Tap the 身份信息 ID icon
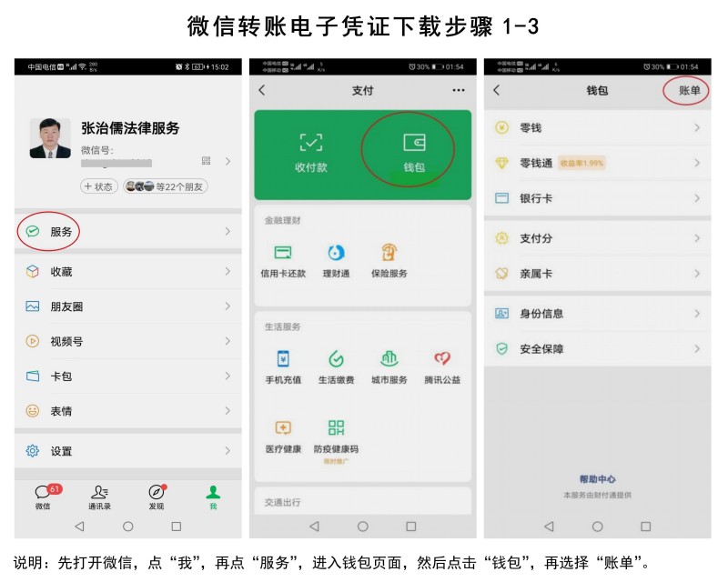This screenshot has width=728, height=582. 502,313
